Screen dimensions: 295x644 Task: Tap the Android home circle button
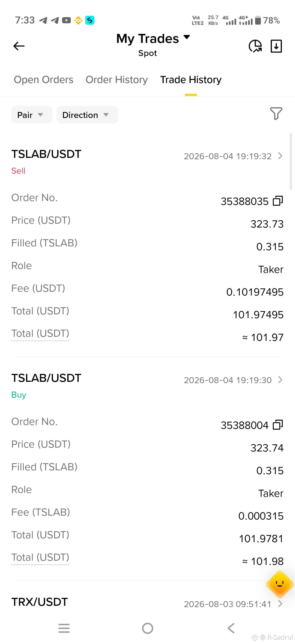(147, 628)
